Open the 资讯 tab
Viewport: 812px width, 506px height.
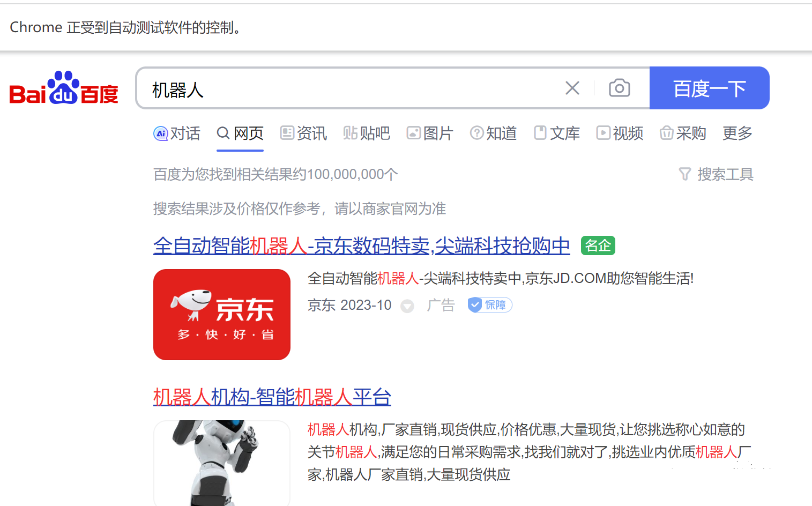(x=303, y=133)
